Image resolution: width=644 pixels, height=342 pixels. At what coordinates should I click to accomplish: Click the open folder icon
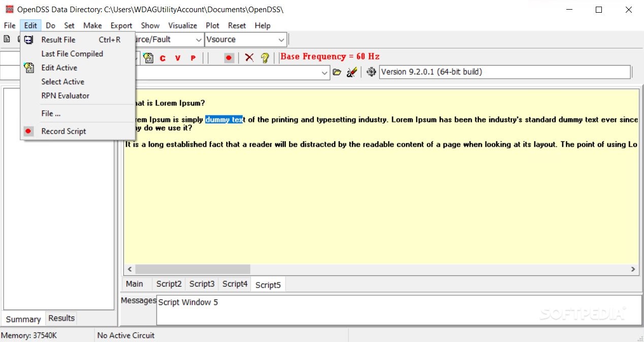tap(337, 72)
